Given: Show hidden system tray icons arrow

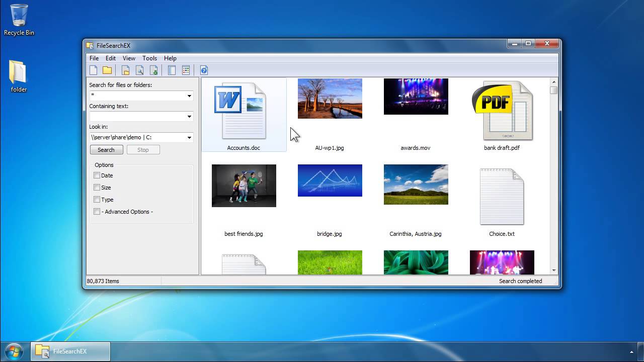Looking at the screenshot, I should coord(631,352).
